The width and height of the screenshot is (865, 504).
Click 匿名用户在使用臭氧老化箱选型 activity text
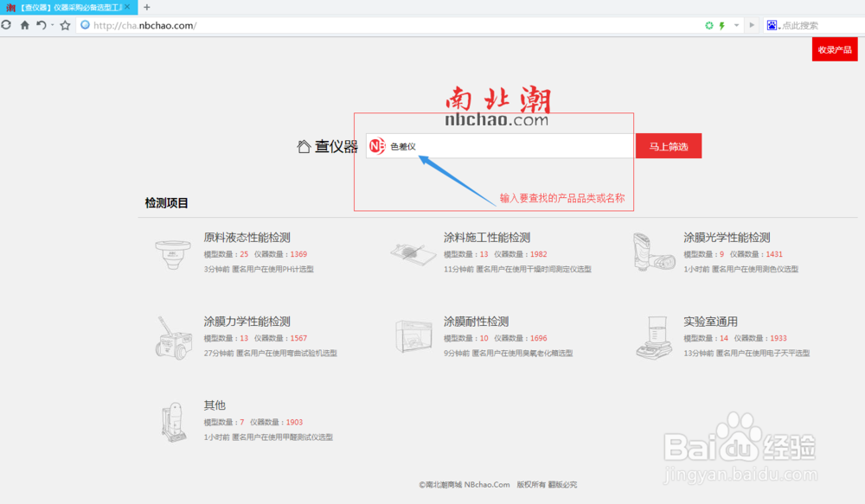click(522, 353)
